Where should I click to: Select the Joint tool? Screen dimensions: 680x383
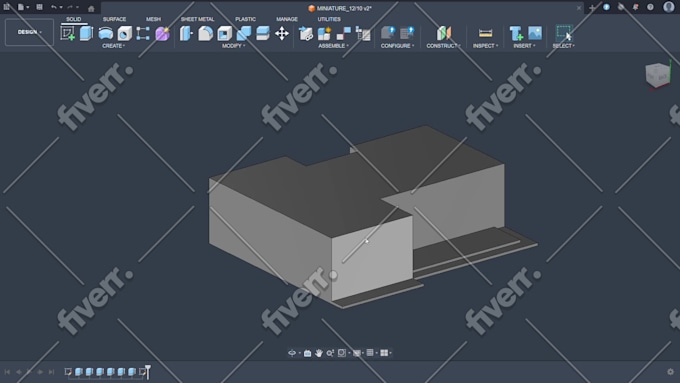coord(343,33)
